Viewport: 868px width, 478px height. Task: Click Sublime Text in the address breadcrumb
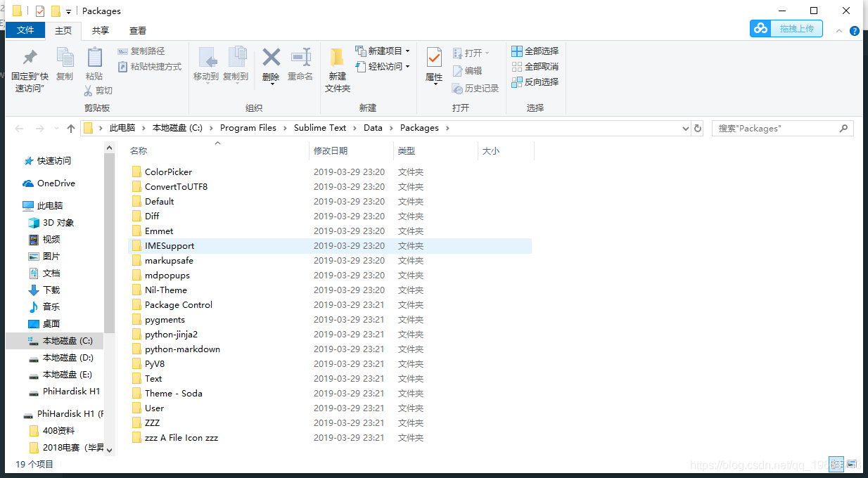click(320, 128)
